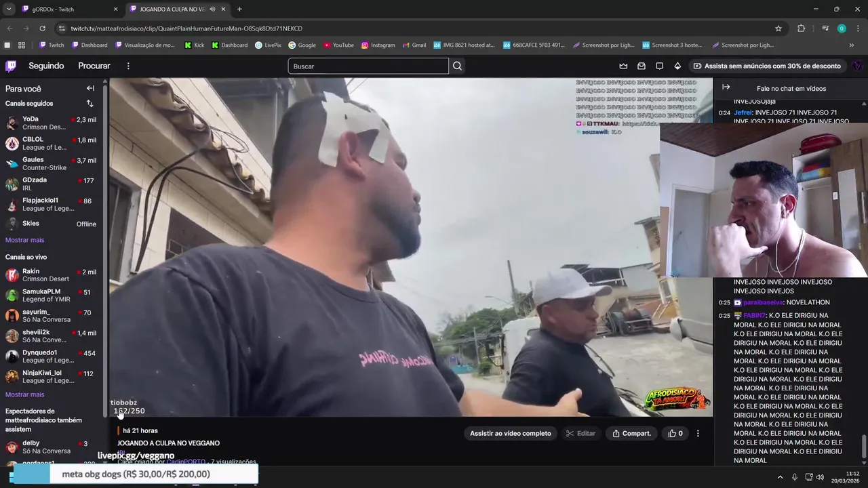868x488 pixels.
Task: Open Flapjacklol1 channel in sidebar
Action: pos(52,204)
